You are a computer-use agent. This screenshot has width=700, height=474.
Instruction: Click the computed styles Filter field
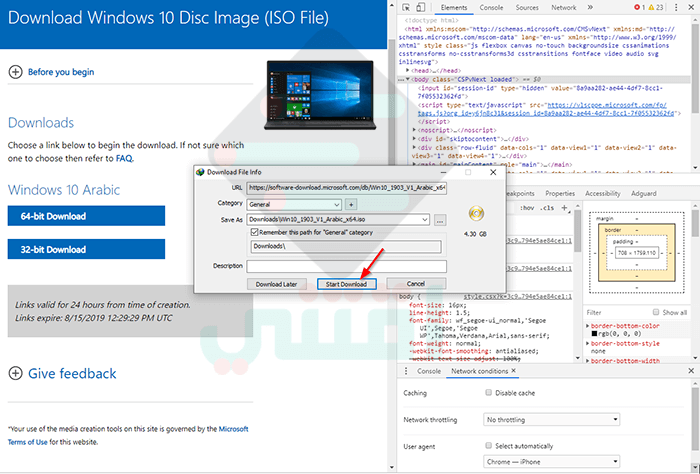(617, 312)
